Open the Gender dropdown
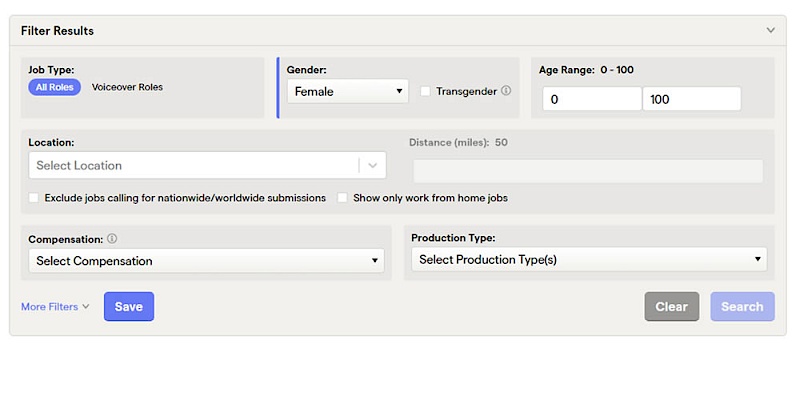Screen dimensions: 800x400 (x=347, y=91)
